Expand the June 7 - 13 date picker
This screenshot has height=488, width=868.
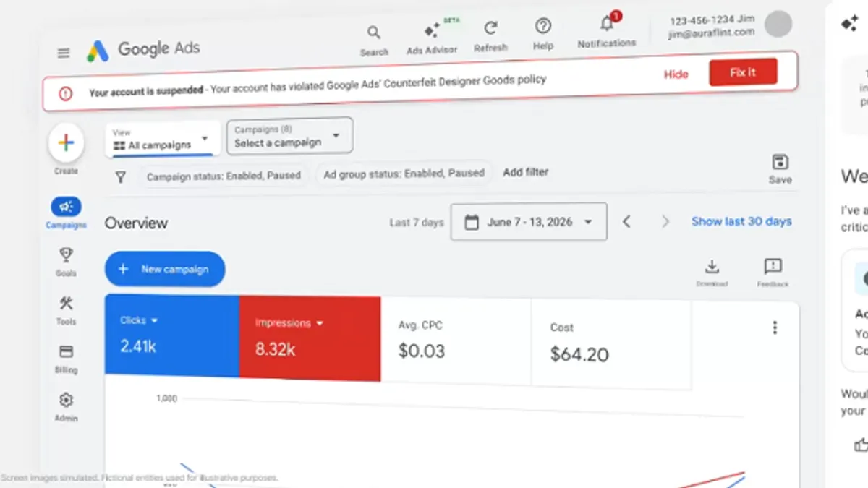529,222
